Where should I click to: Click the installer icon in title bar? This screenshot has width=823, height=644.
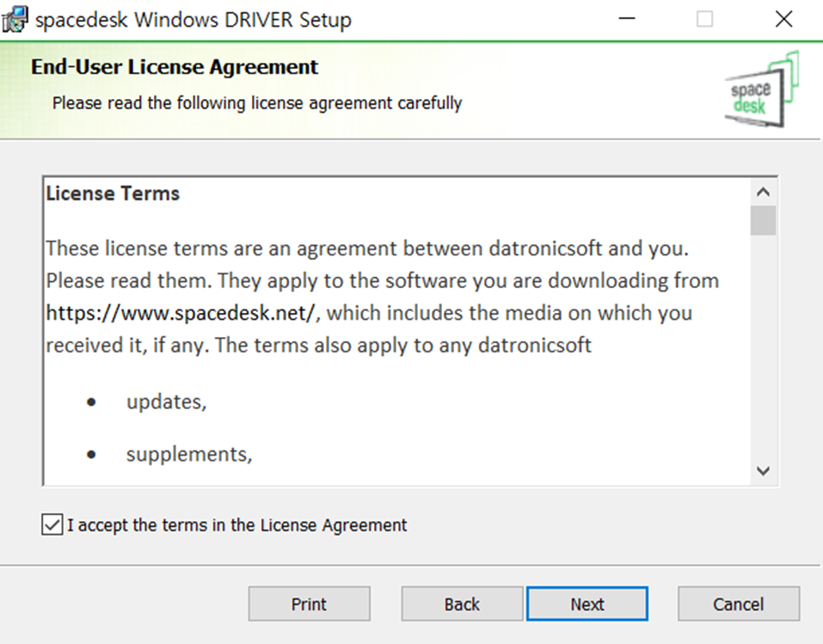(15, 20)
